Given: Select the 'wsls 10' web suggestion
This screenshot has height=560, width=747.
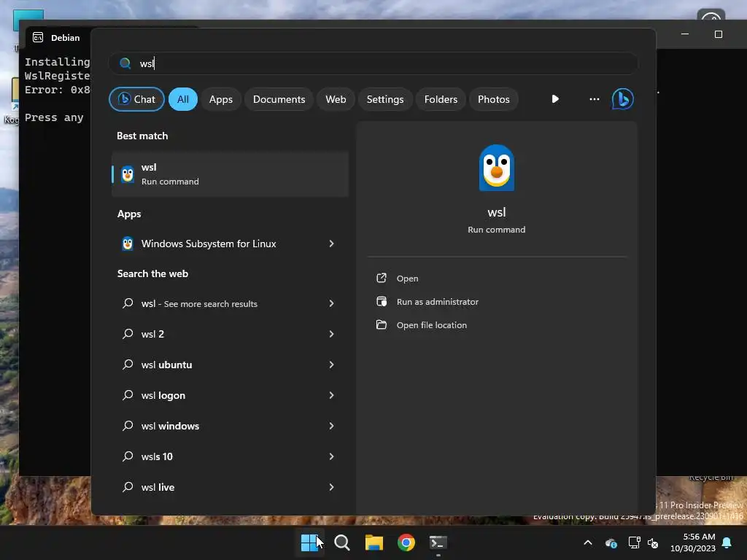Looking at the screenshot, I should [230, 456].
